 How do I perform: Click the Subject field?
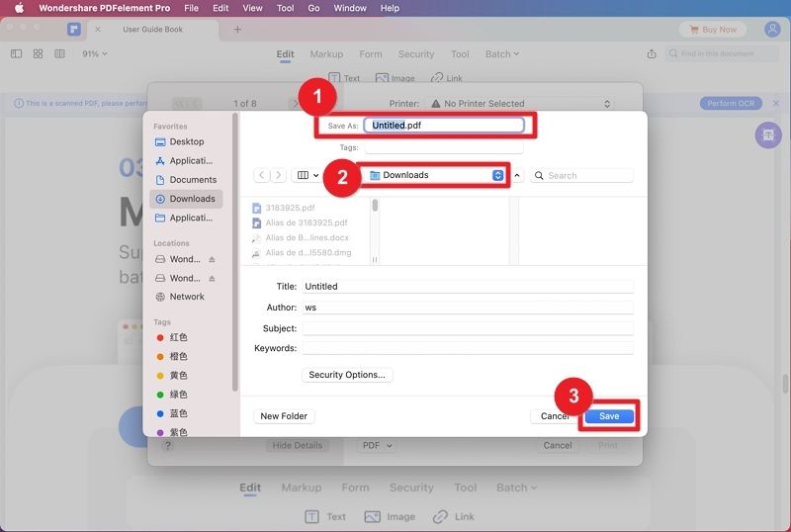[468, 328]
